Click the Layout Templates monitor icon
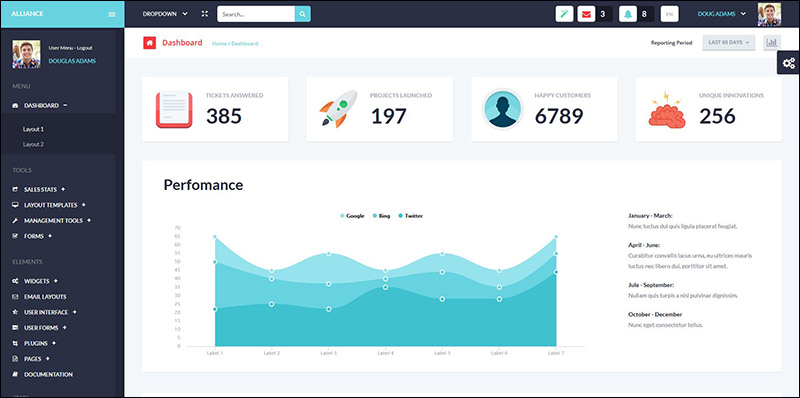This screenshot has height=398, width=800. click(x=15, y=205)
